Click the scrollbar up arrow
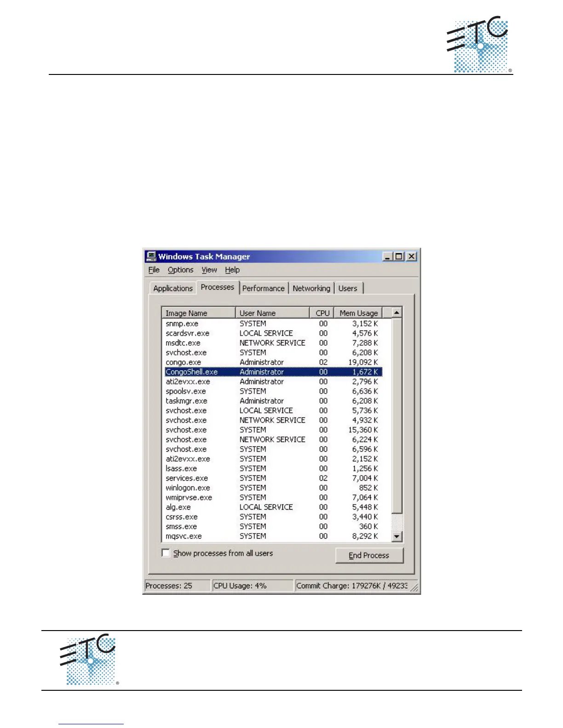Viewport: 563px width, 728px height. [x=396, y=313]
